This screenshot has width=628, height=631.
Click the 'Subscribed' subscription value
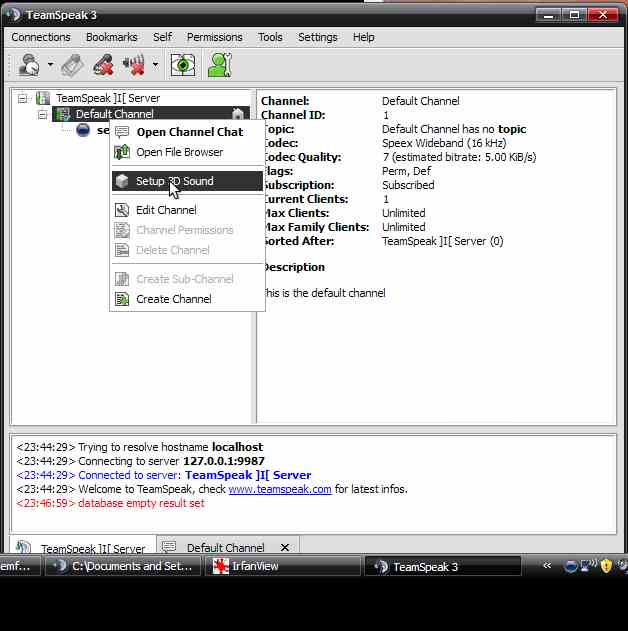pyautogui.click(x=408, y=185)
